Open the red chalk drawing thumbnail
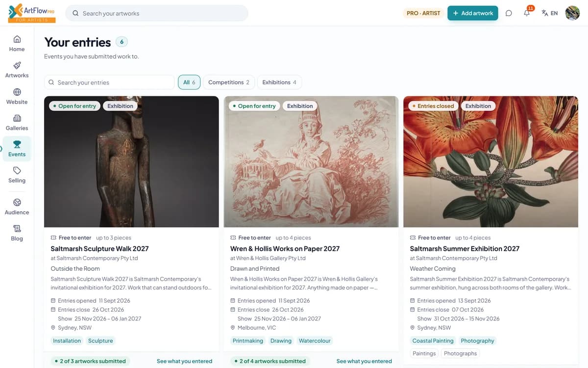 click(x=311, y=162)
